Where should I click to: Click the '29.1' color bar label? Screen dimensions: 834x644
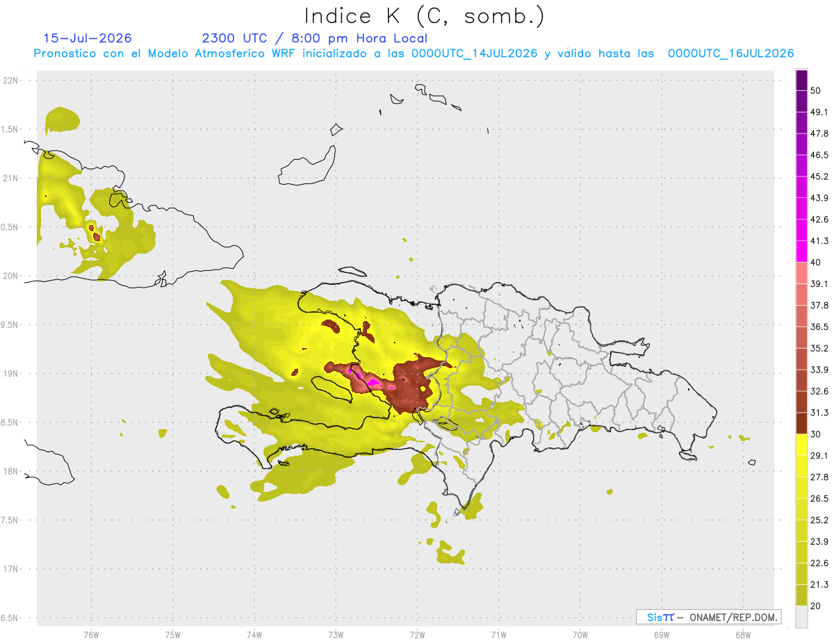pyautogui.click(x=819, y=456)
